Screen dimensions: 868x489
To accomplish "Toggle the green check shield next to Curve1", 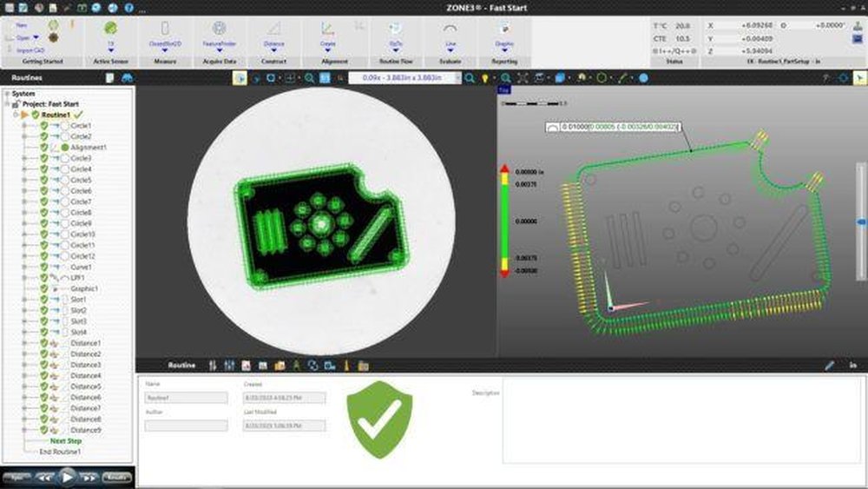I will click(x=43, y=267).
